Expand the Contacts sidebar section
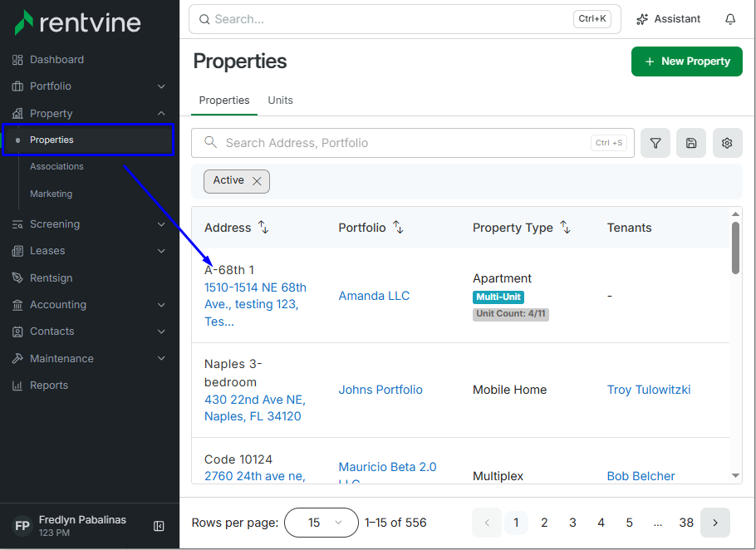The height and width of the screenshot is (550, 756). pyautogui.click(x=161, y=331)
